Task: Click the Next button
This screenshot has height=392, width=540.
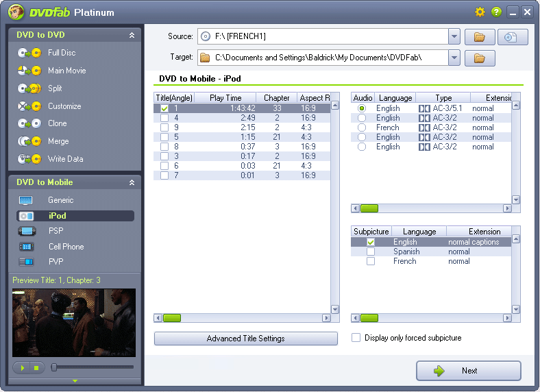Action: coord(468,371)
